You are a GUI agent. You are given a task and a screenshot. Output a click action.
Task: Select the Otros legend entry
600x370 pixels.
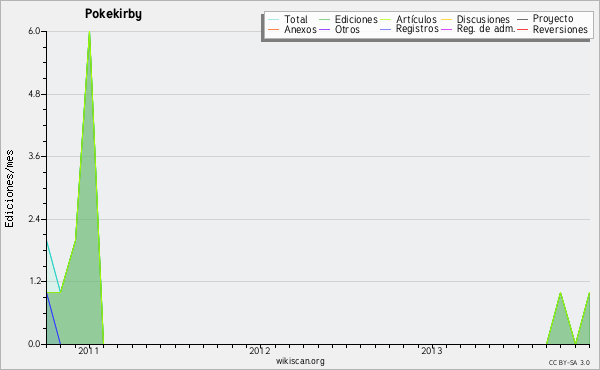tap(347, 29)
